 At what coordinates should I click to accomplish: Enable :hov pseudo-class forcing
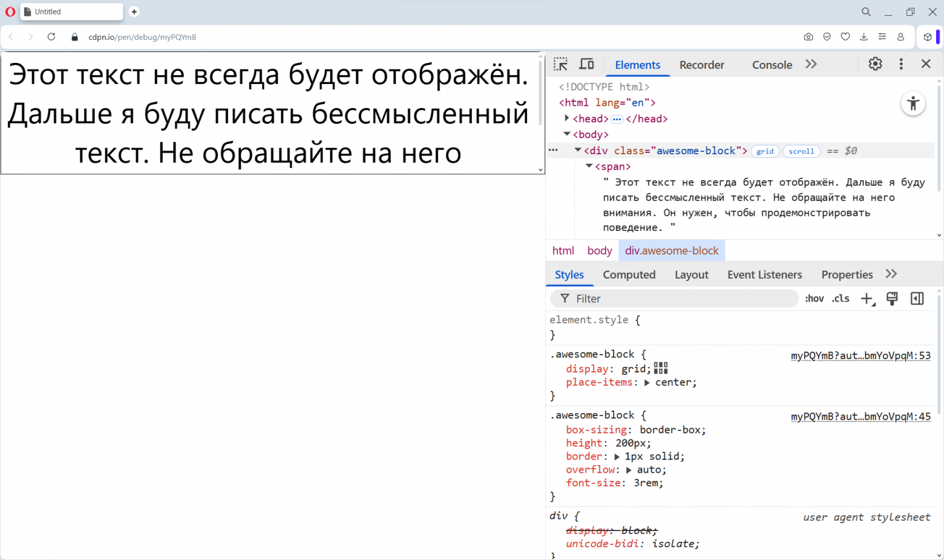click(814, 298)
